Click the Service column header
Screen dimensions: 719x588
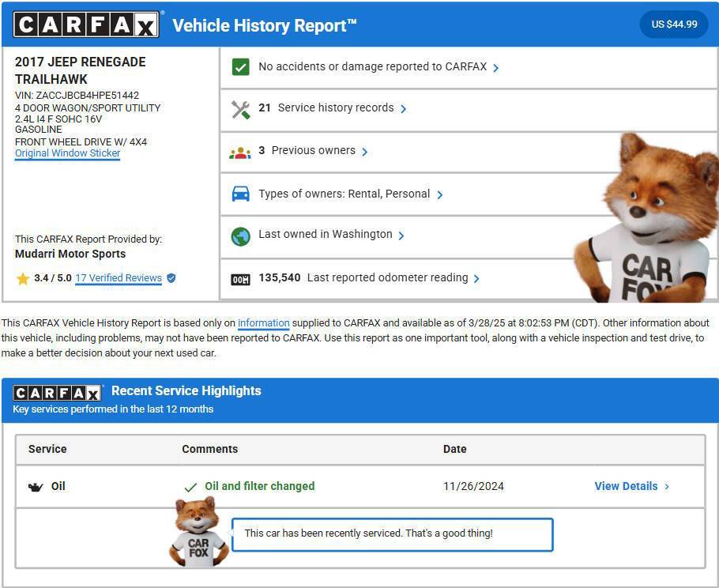click(x=47, y=449)
